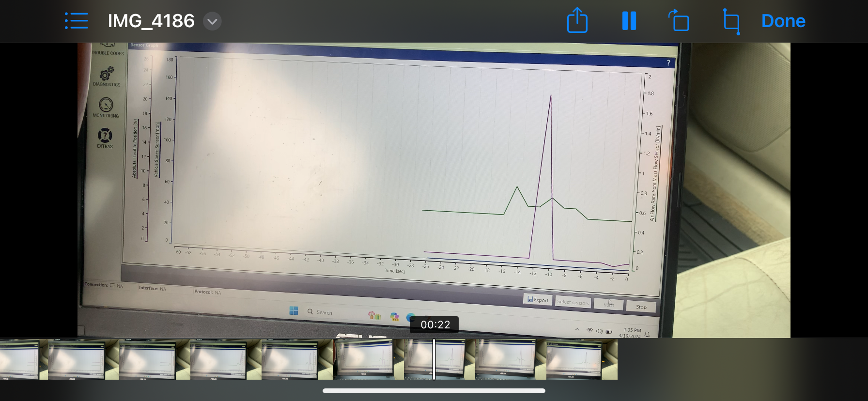
Task: Tap the Share icon
Action: coord(577,20)
